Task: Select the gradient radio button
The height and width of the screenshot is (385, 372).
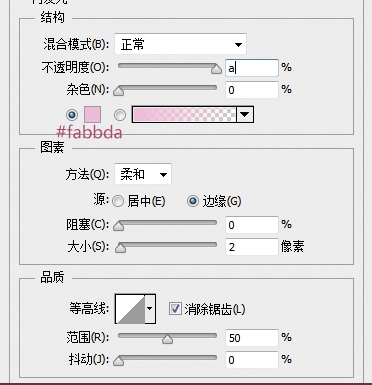Action: (120, 115)
